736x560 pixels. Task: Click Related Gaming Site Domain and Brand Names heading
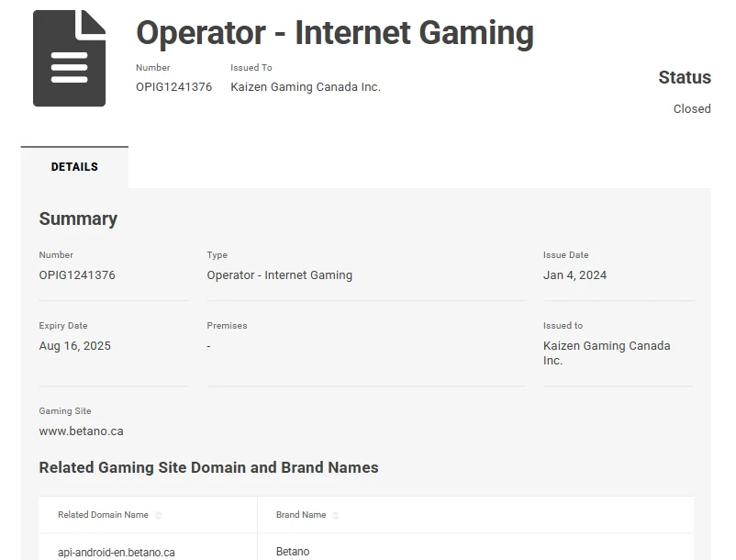(208, 467)
